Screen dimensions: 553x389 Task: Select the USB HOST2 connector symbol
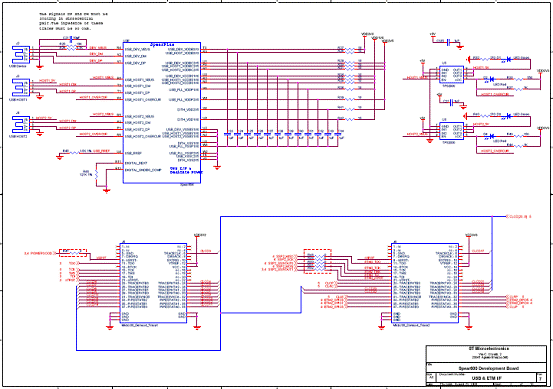click(x=21, y=124)
